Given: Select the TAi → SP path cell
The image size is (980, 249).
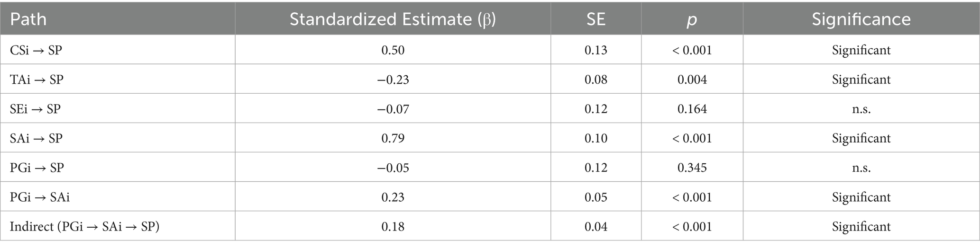Looking at the screenshot, I should pyautogui.click(x=37, y=80).
